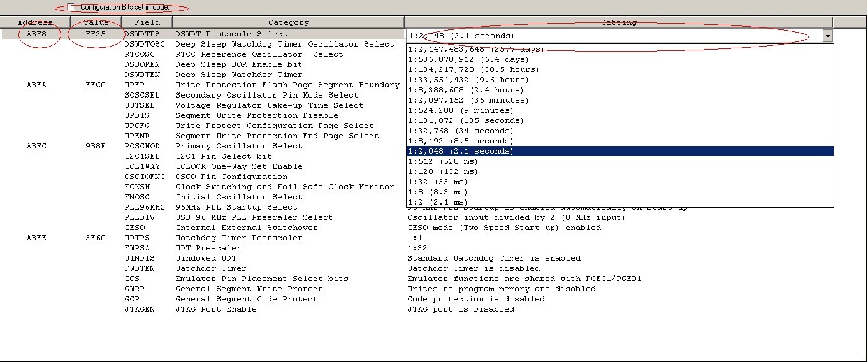
Task: Select the GCP General Segment Code Protect row
Action: tap(246, 299)
